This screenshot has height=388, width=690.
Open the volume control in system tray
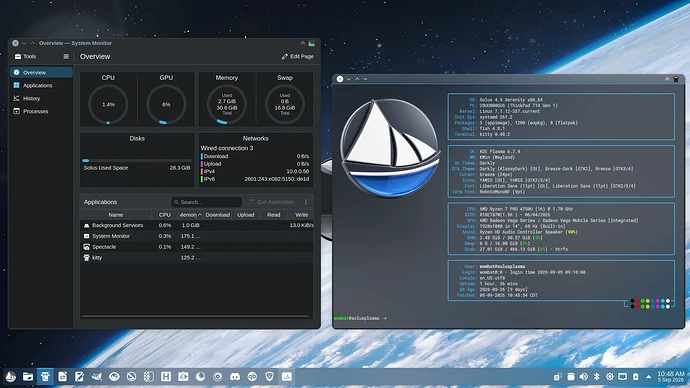pyautogui.click(x=584, y=377)
